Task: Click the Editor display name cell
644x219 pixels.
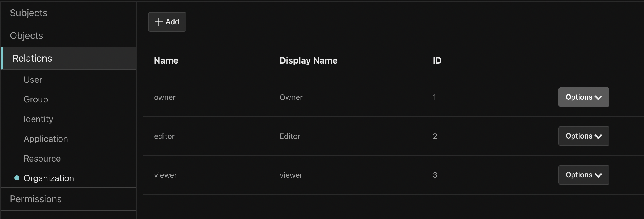Action: point(290,136)
